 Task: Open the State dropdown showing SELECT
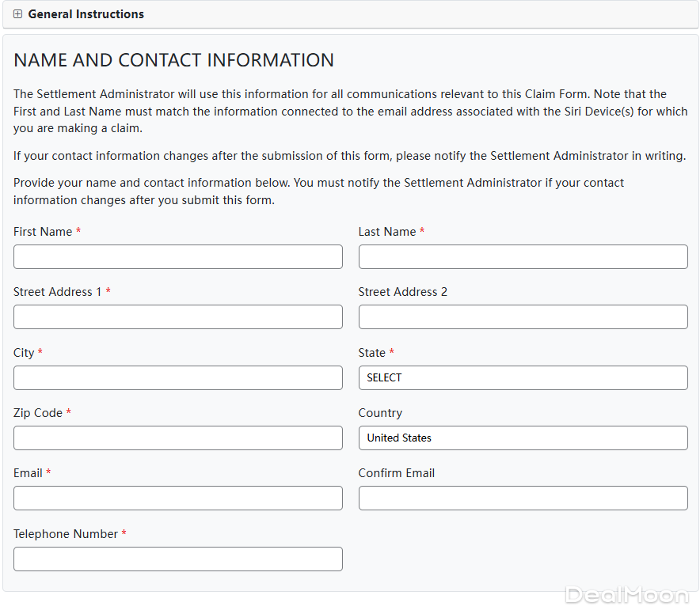[523, 377]
